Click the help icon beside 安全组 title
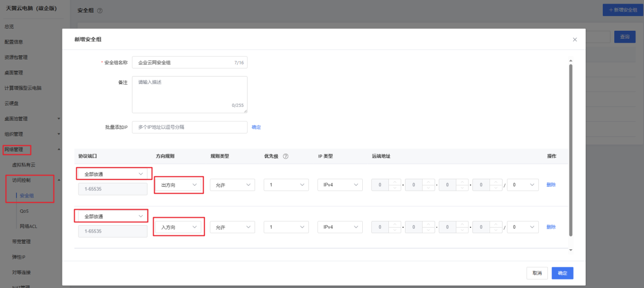 point(100,11)
